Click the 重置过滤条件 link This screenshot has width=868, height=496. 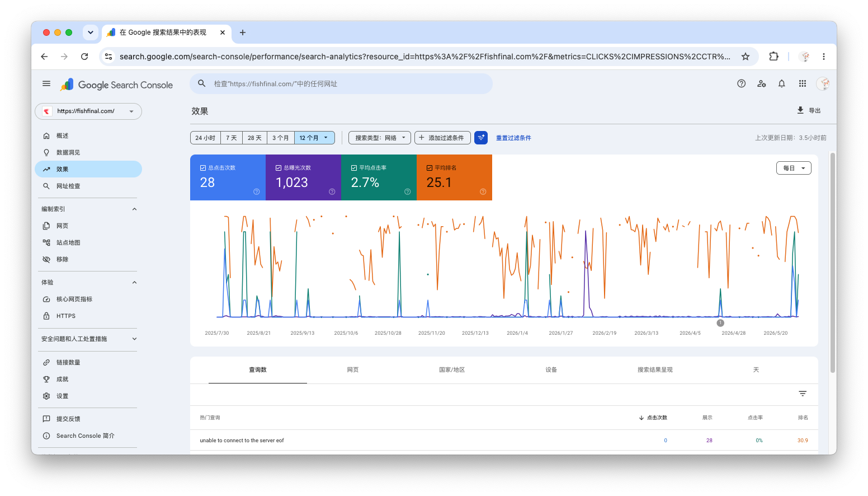513,138
